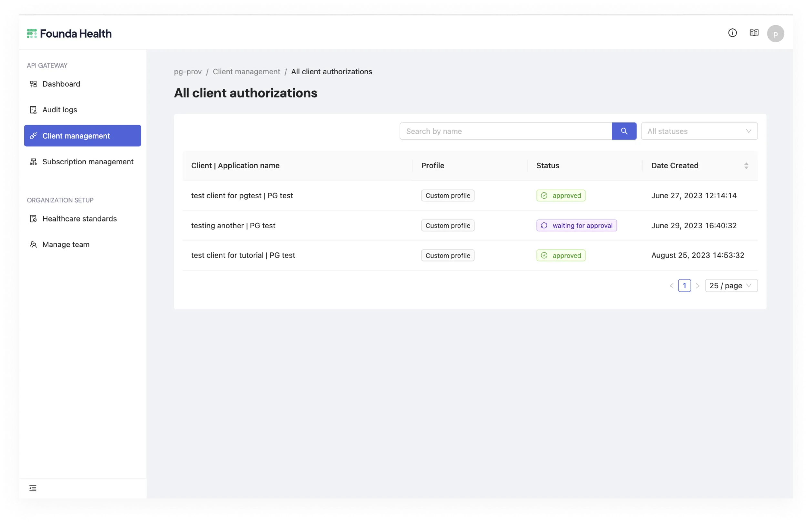Open the All statuses dropdown

[699, 131]
